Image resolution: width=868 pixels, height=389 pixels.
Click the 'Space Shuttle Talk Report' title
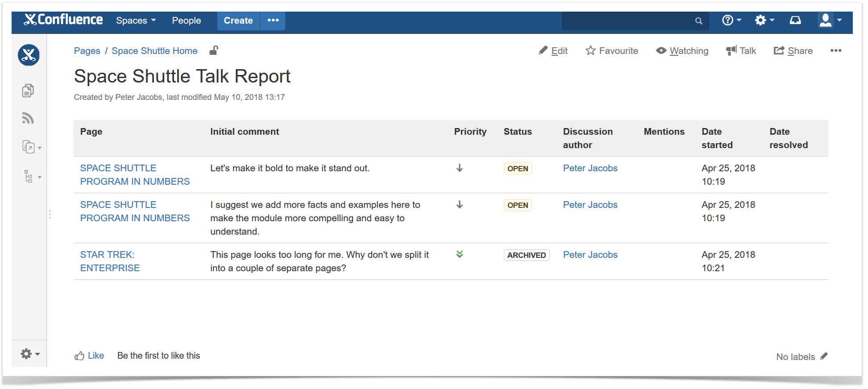(182, 76)
